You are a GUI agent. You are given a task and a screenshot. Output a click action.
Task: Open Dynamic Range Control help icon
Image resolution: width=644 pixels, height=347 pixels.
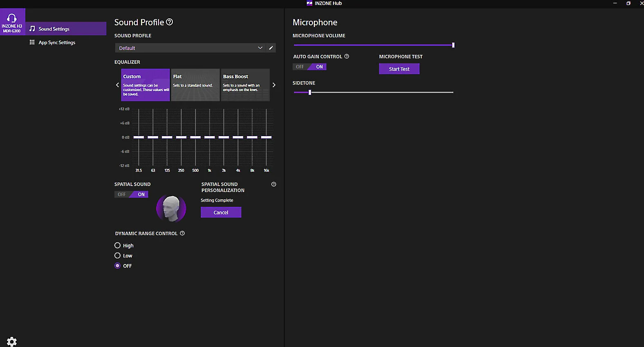[x=182, y=233]
